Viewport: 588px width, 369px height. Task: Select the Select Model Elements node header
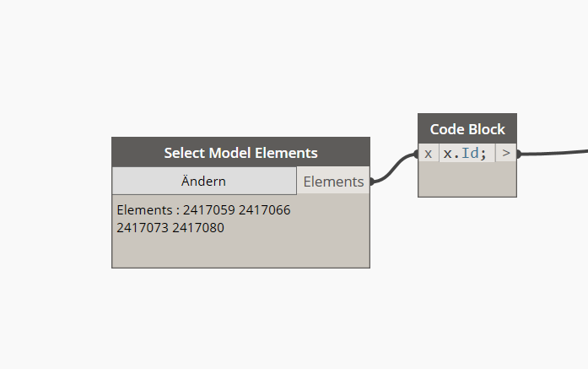tap(240, 153)
